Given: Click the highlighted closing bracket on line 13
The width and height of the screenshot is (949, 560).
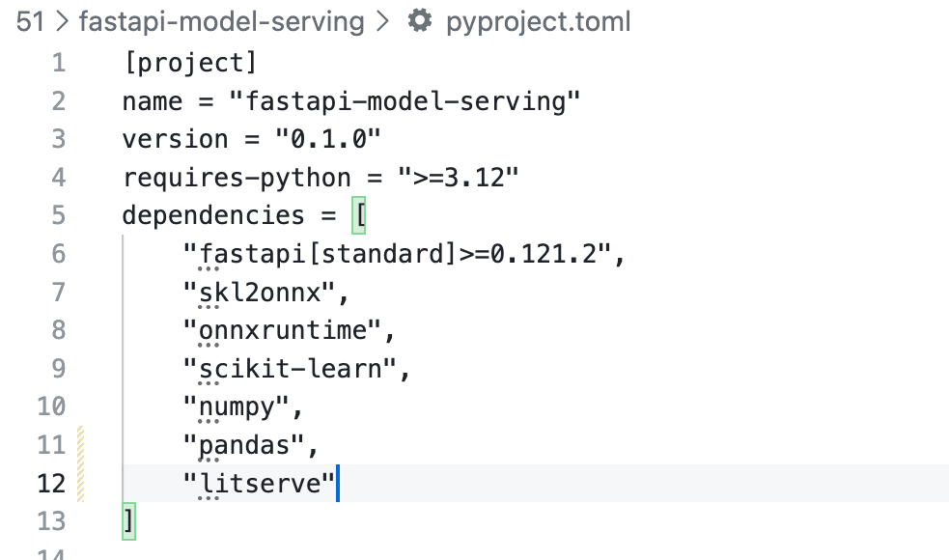Looking at the screenshot, I should tap(128, 521).
